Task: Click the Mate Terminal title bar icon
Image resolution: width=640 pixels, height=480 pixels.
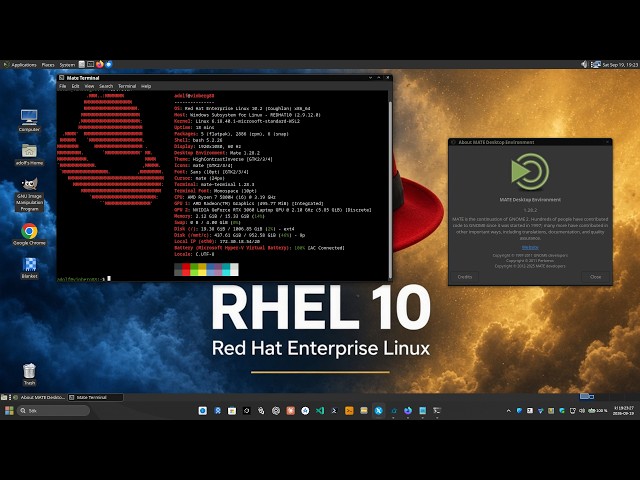Action: (62, 78)
